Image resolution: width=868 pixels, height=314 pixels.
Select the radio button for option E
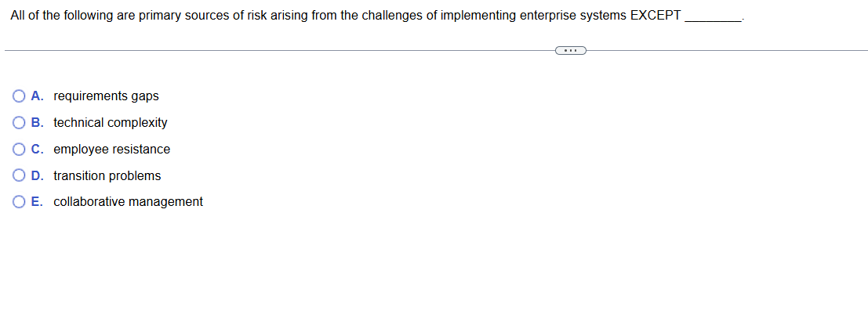(x=19, y=202)
